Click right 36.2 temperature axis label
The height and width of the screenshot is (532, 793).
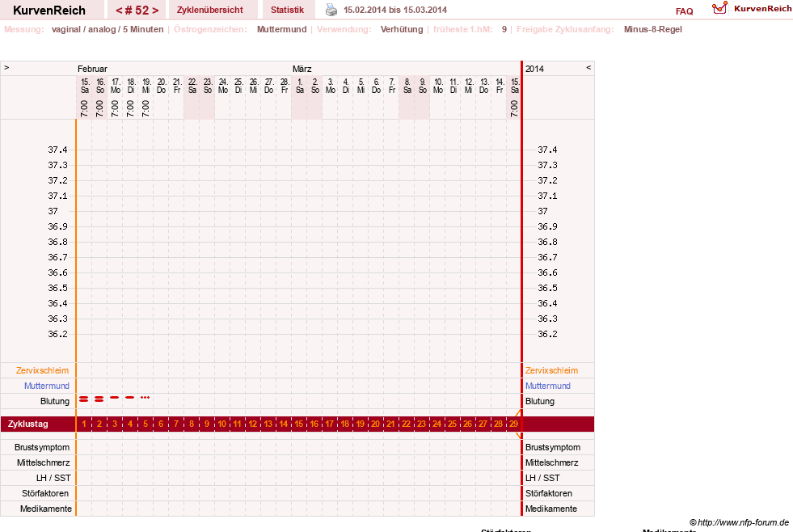click(547, 334)
